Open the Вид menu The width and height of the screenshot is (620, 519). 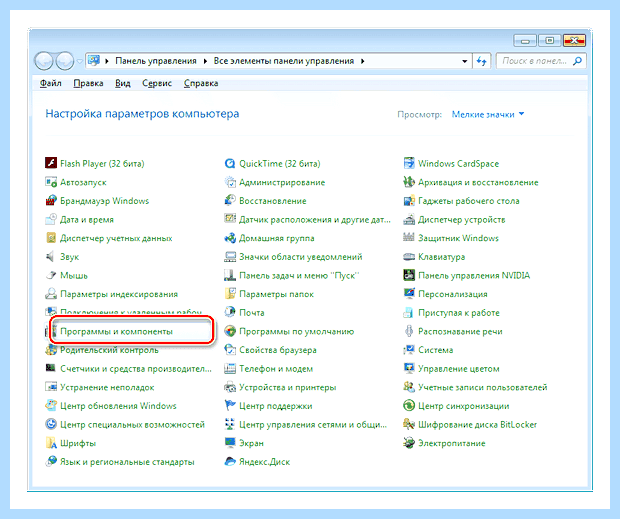pos(123,83)
